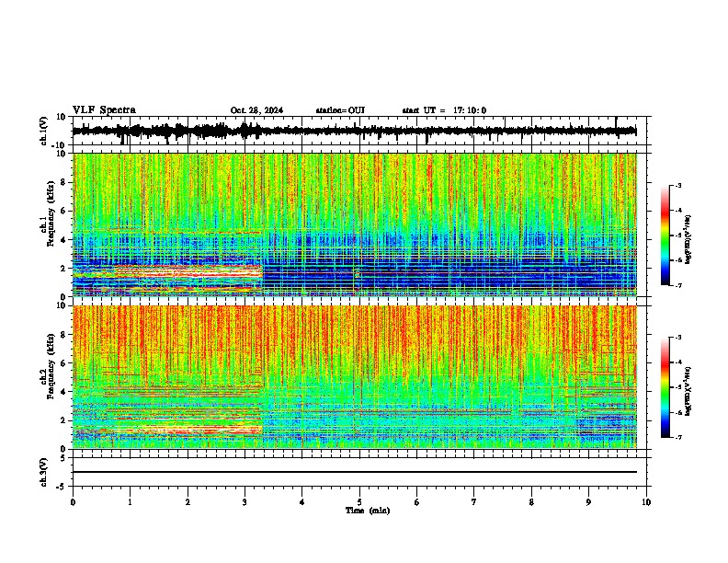Image resolution: width=728 pixels, height=563 pixels.
Task: Click time axis tick label '3'
Action: (245, 502)
